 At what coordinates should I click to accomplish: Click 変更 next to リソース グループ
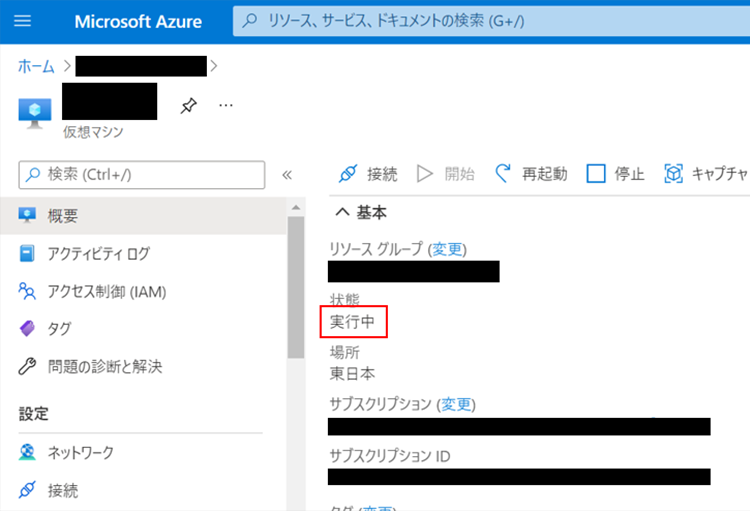point(447,249)
